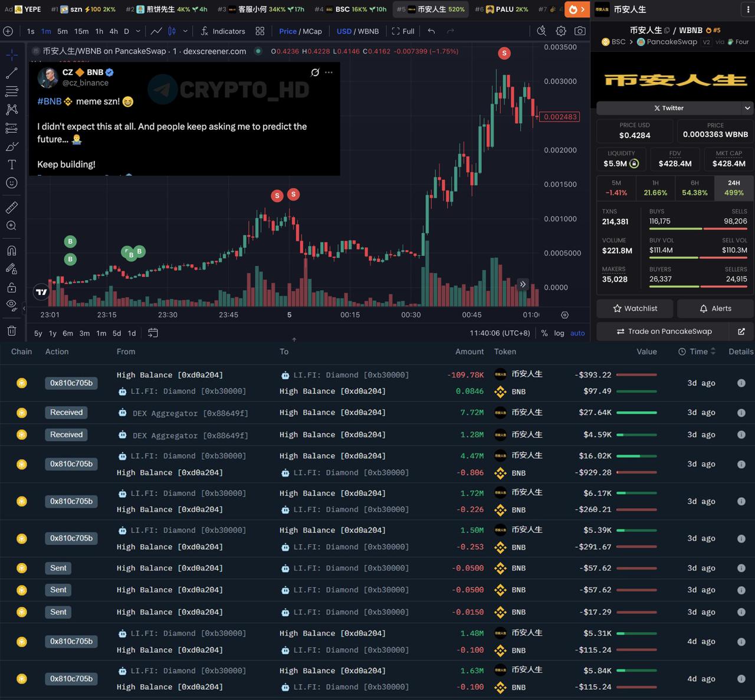Screen dimensions: 755x700
Task: Select the chart patterns tool
Action: 12,110
